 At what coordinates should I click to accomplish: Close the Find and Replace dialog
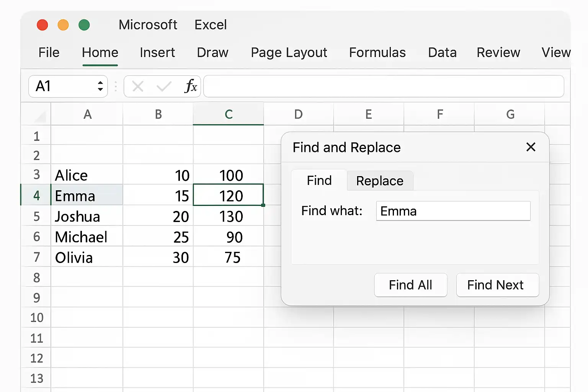tap(531, 147)
